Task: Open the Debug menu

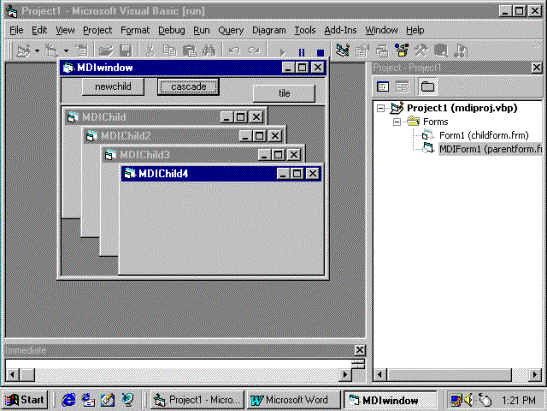Action: pyautogui.click(x=171, y=30)
